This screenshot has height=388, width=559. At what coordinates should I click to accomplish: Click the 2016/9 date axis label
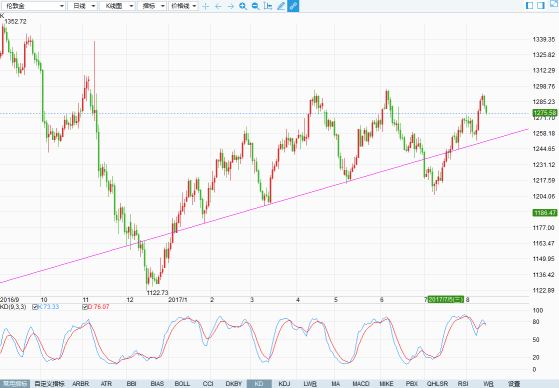[x=10, y=300]
